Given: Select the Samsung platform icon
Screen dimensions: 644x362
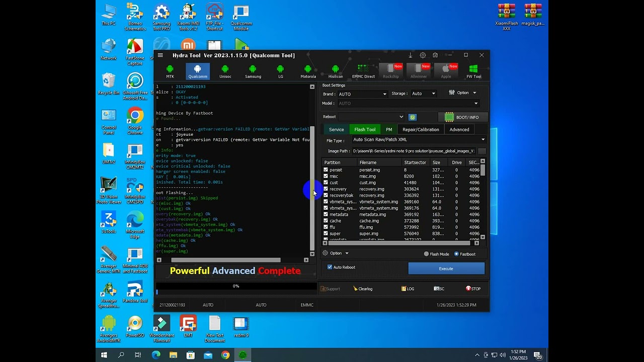Looking at the screenshot, I should pyautogui.click(x=253, y=71).
